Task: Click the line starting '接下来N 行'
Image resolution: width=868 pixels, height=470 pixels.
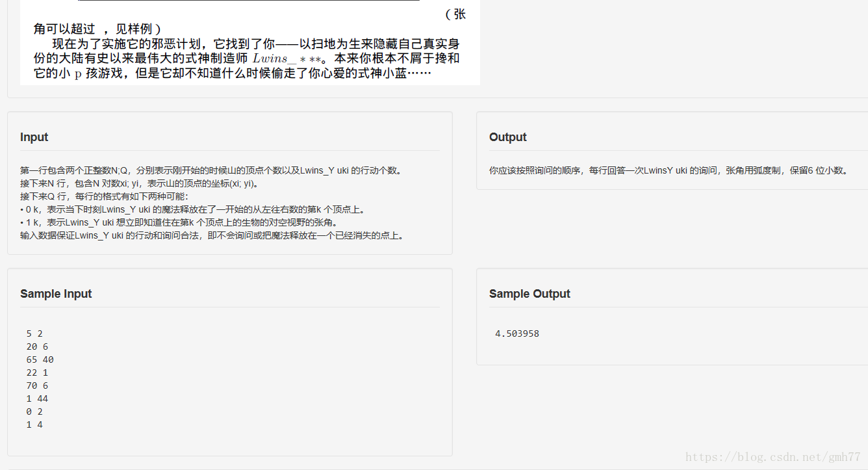Action: (140, 183)
